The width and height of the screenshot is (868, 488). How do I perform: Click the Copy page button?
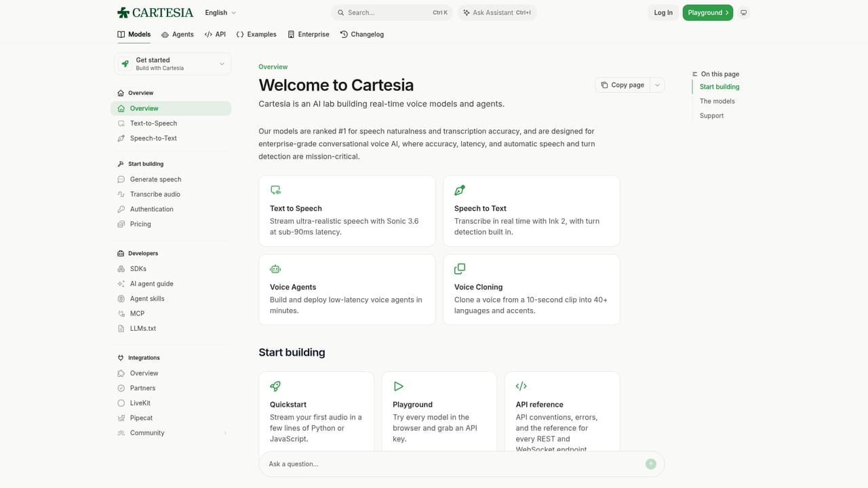(623, 85)
